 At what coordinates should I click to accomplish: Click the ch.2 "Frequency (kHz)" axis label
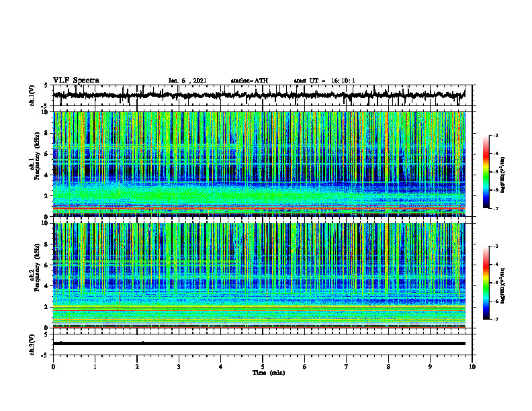point(37,268)
